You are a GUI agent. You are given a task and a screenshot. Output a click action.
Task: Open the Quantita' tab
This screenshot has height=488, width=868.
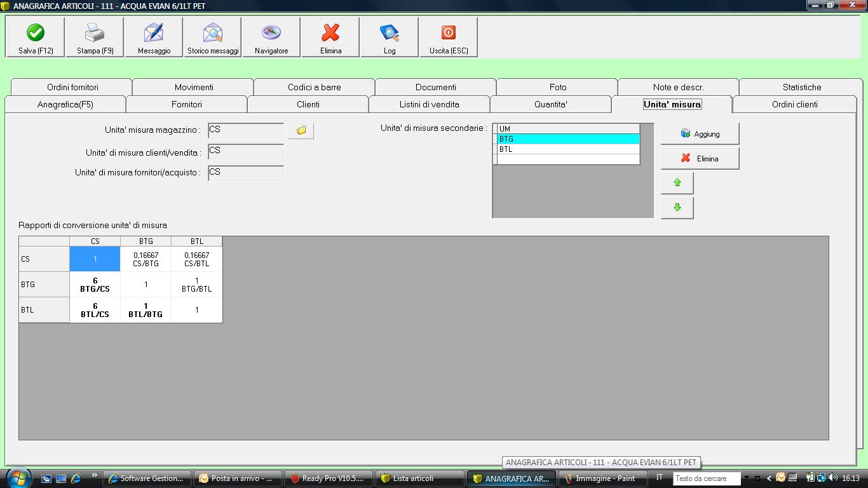click(x=550, y=104)
